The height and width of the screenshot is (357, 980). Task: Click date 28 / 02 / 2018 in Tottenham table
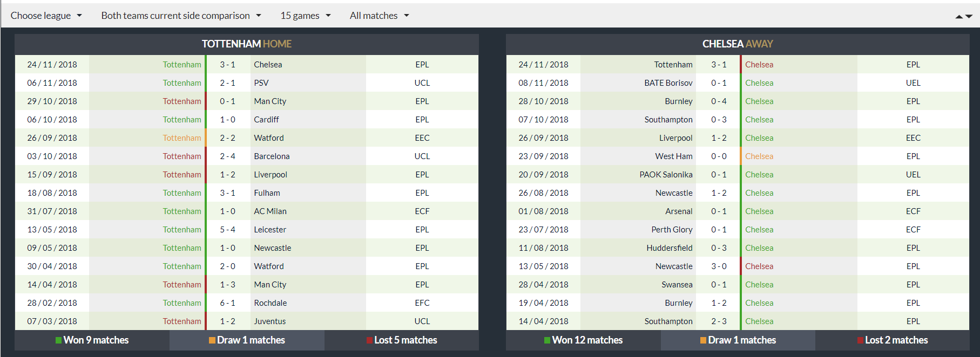(x=52, y=303)
